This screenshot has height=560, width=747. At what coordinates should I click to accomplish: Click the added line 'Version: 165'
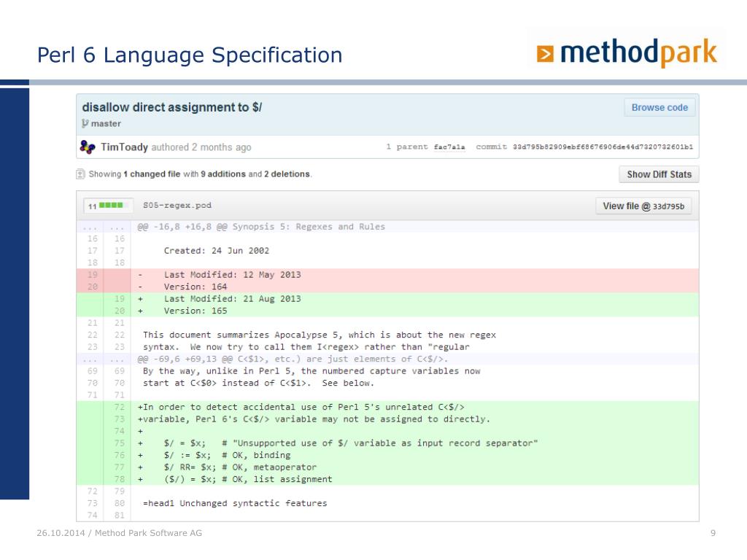(388, 311)
